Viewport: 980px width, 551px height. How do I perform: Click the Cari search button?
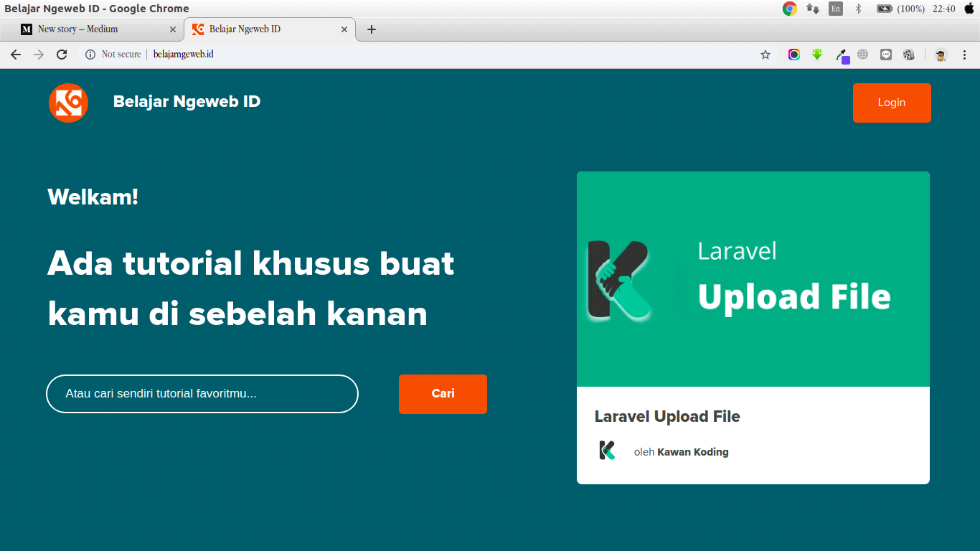coord(443,394)
